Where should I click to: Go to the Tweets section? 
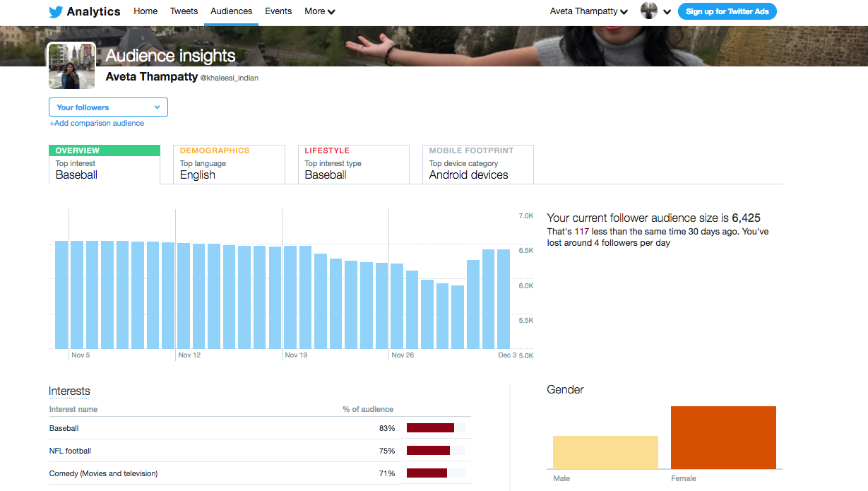(x=184, y=11)
